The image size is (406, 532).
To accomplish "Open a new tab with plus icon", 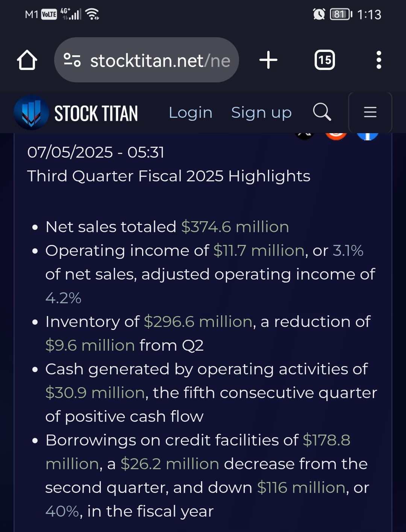I will (268, 60).
